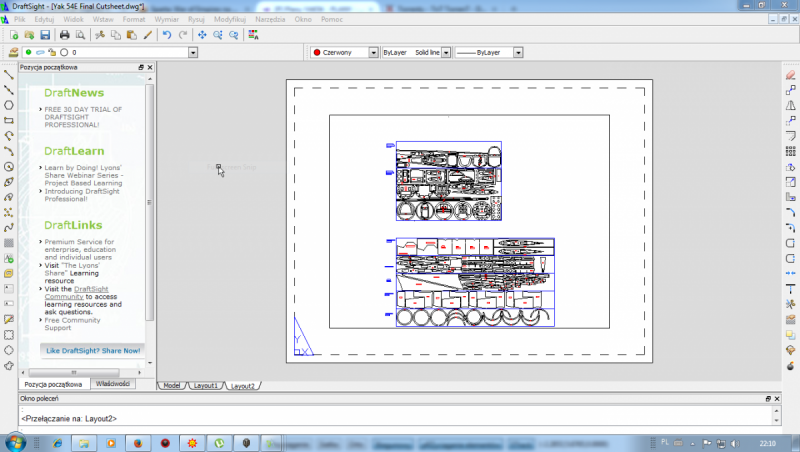Image resolution: width=800 pixels, height=452 pixels.
Task: Click Like DraftSight? Share Now! button
Action: point(92,350)
